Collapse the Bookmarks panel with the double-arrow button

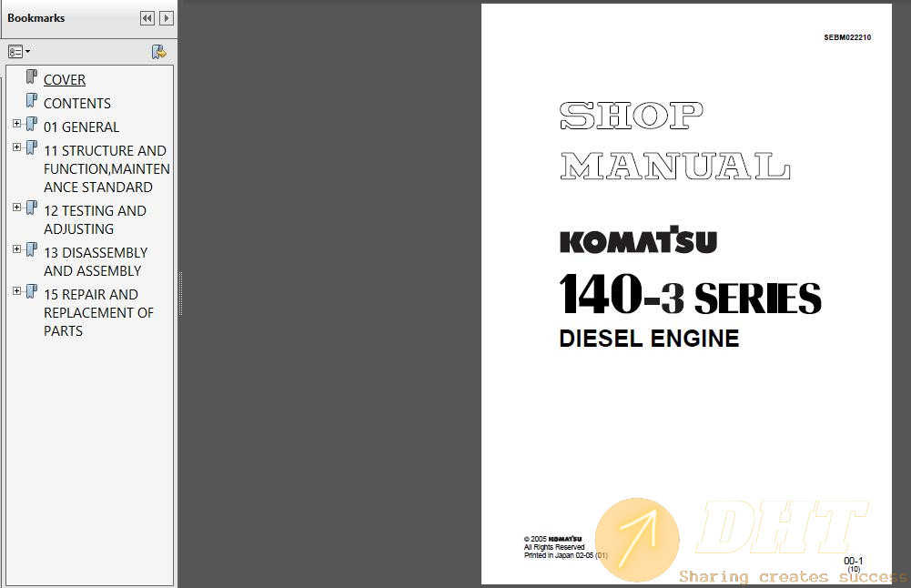pyautogui.click(x=147, y=18)
